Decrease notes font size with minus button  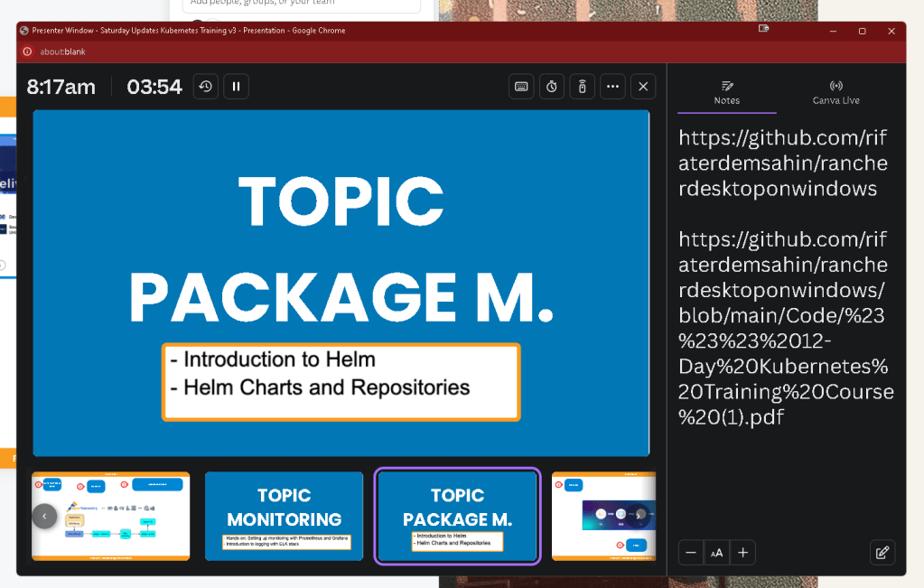tap(691, 553)
